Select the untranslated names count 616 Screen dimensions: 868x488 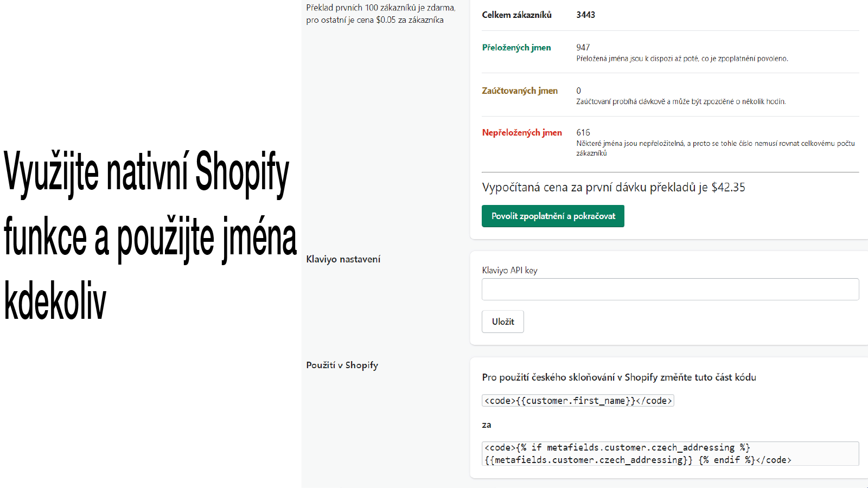tap(583, 133)
